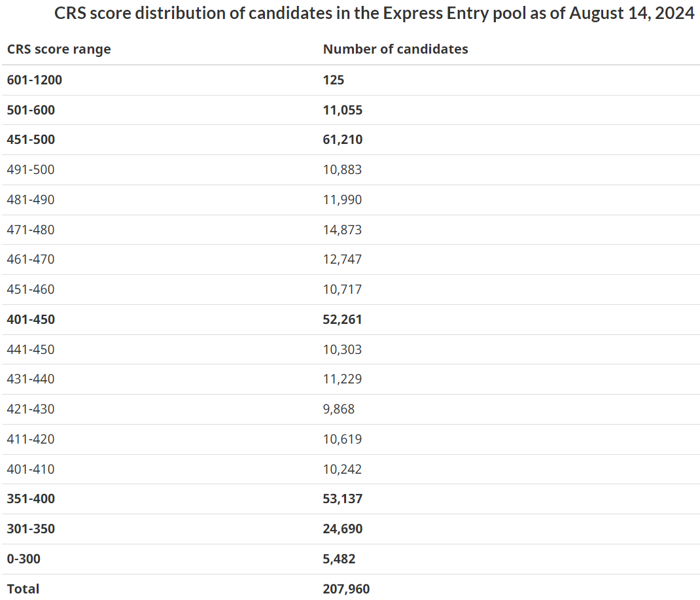This screenshot has height=600, width=700.
Task: Select the 10,303 value for 441-450
Action: [342, 349]
